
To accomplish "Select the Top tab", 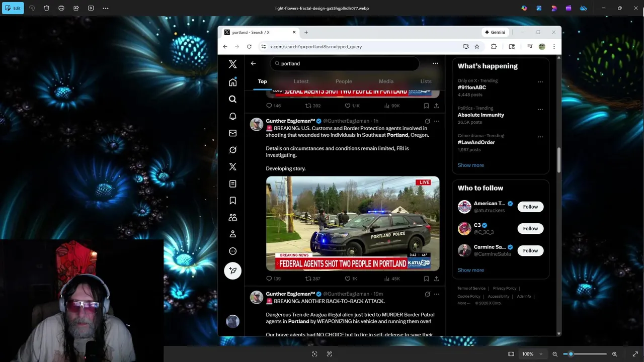I will [x=262, y=81].
